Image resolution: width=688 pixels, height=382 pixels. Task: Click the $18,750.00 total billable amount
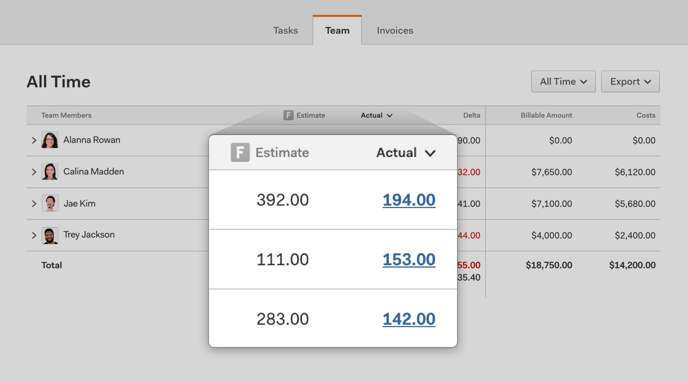(x=549, y=265)
